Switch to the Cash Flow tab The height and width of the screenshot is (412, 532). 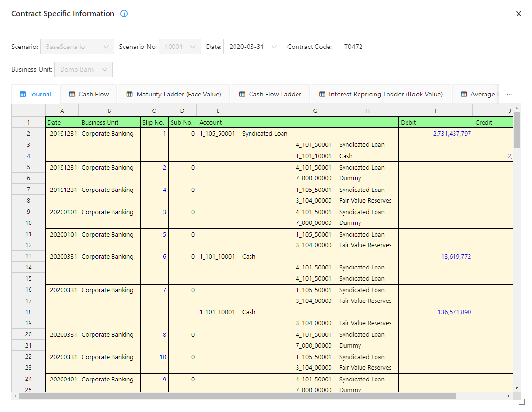click(89, 94)
